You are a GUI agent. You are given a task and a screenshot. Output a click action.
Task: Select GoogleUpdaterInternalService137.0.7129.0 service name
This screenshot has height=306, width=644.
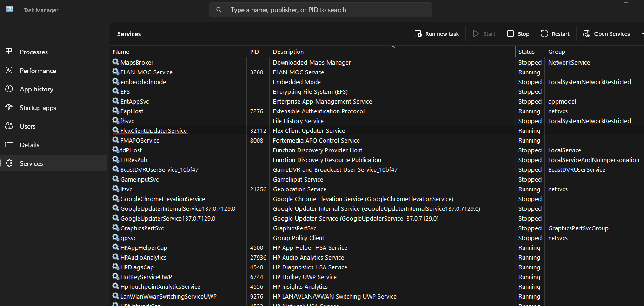[x=178, y=208]
